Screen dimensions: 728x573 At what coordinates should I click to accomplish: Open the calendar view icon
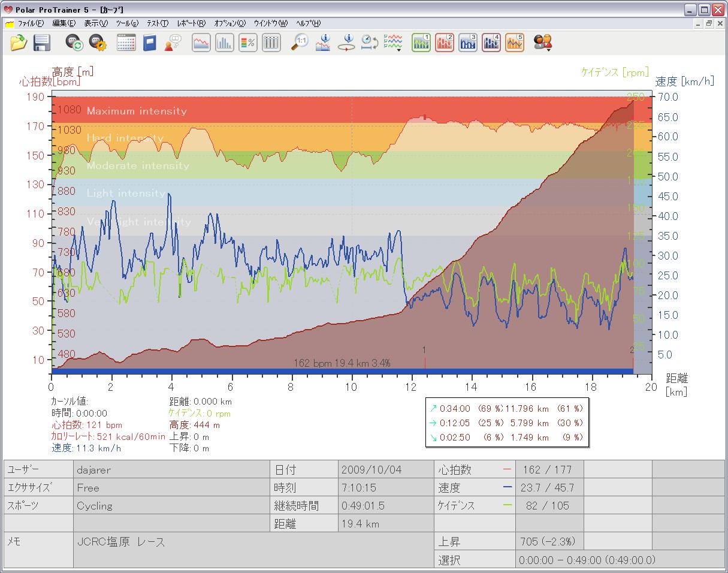pos(126,43)
